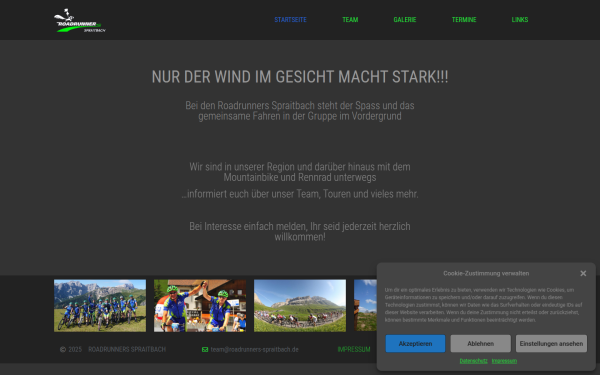The height and width of the screenshot is (375, 600).
Task: Click the '...informiert euch über unser Team' text
Action: [x=300, y=194]
